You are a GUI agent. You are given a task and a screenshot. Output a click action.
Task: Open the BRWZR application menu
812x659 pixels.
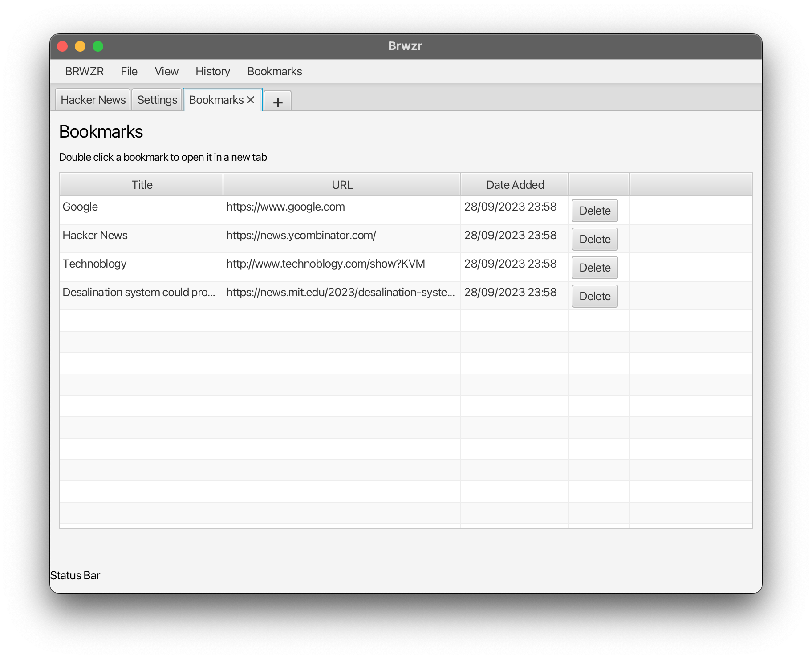(85, 71)
